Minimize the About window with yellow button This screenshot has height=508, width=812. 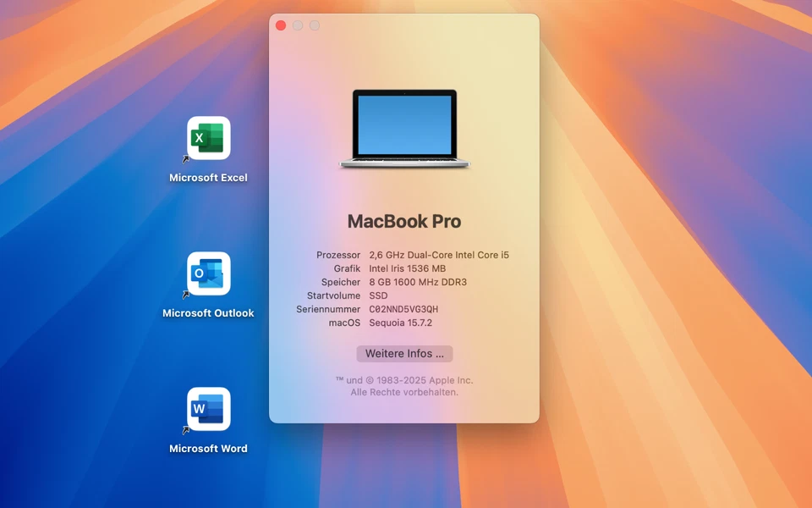pyautogui.click(x=297, y=25)
